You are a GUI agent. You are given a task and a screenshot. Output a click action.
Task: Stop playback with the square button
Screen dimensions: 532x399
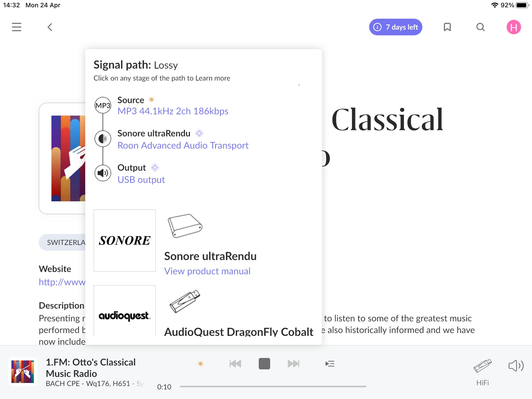tap(264, 364)
